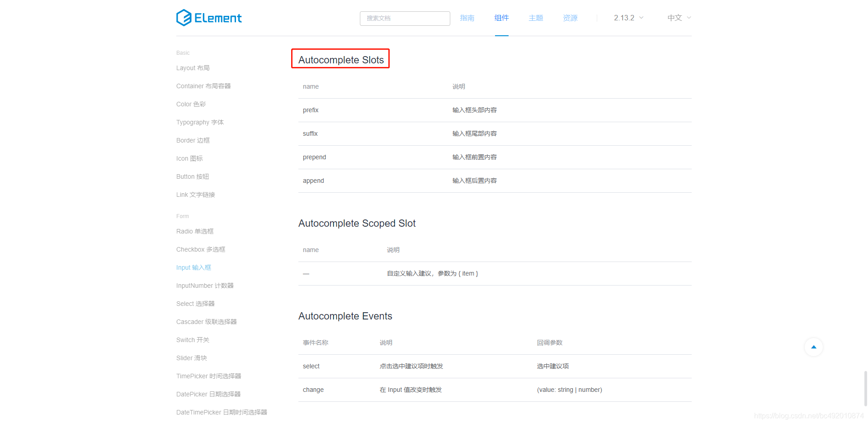Open Link 文字链接 sidebar item
The width and height of the screenshot is (868, 424).
tap(196, 195)
